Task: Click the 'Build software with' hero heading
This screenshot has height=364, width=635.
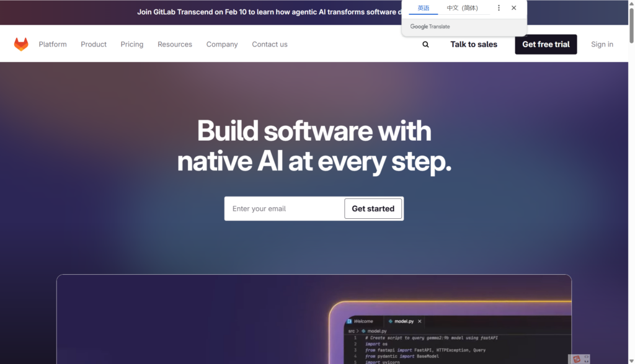Action: click(x=314, y=131)
